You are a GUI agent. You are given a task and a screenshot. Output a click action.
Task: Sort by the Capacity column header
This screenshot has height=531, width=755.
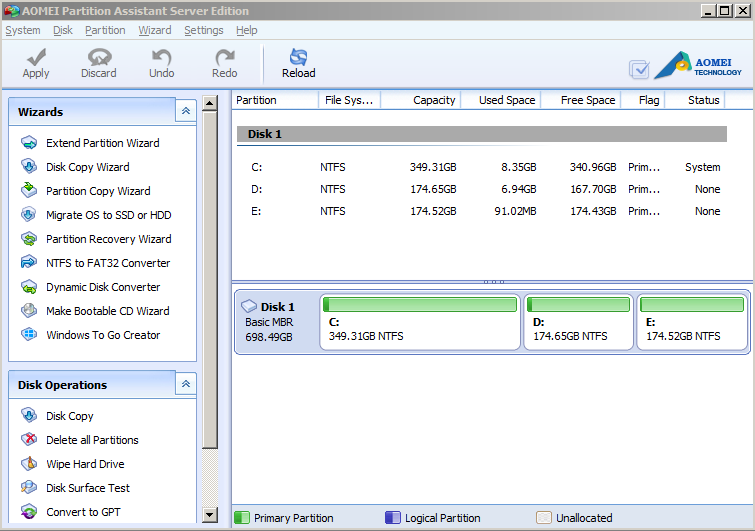click(421, 100)
